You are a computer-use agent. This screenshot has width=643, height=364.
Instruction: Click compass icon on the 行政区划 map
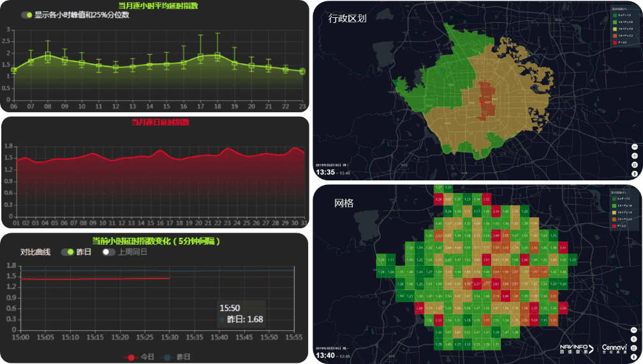(x=635, y=173)
